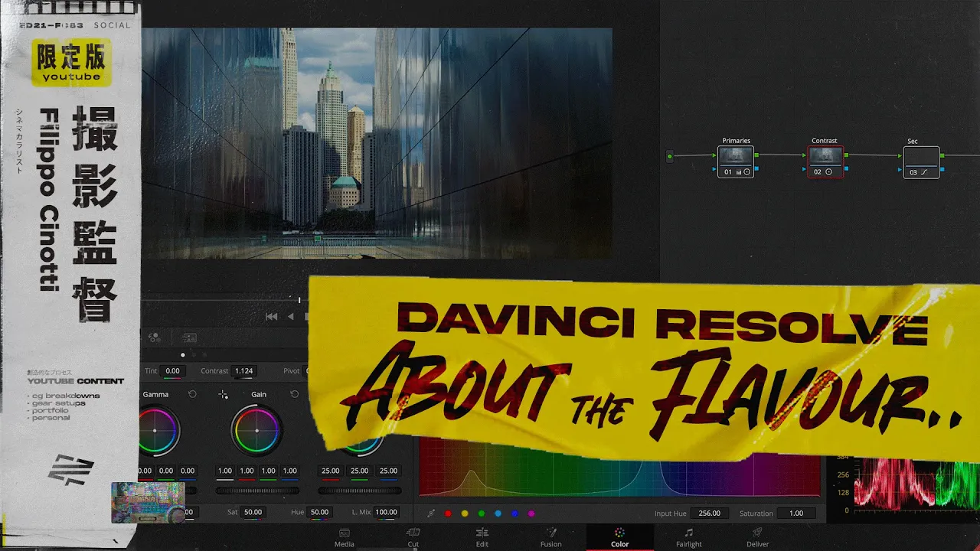Click the L. Mix 100.00 field
Image resolution: width=980 pixels, height=551 pixels.
(x=386, y=513)
